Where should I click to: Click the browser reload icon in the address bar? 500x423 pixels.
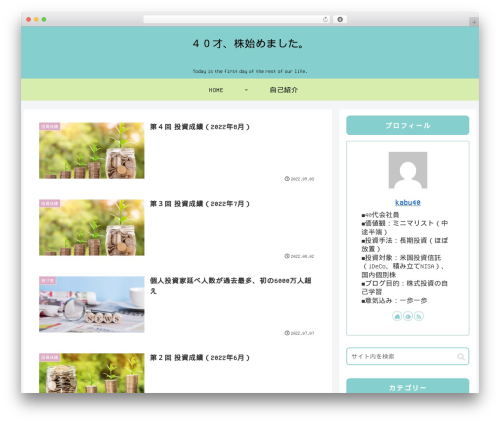coord(325,20)
